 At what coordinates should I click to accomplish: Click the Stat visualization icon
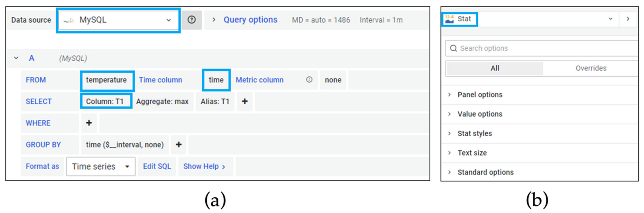coord(449,19)
